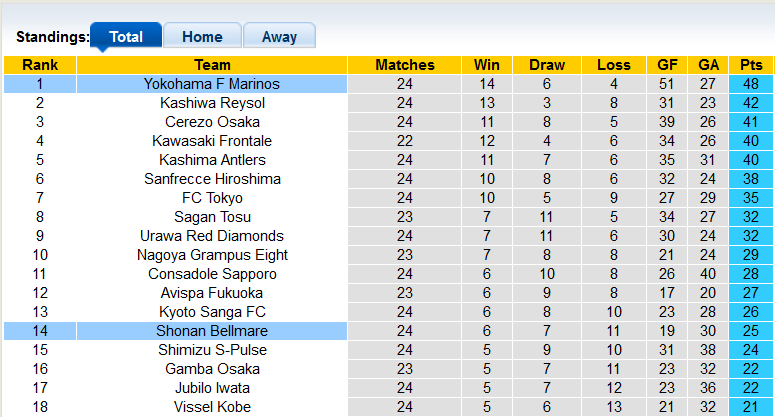Click Yokohama F Marinos 48 points cell

(750, 84)
